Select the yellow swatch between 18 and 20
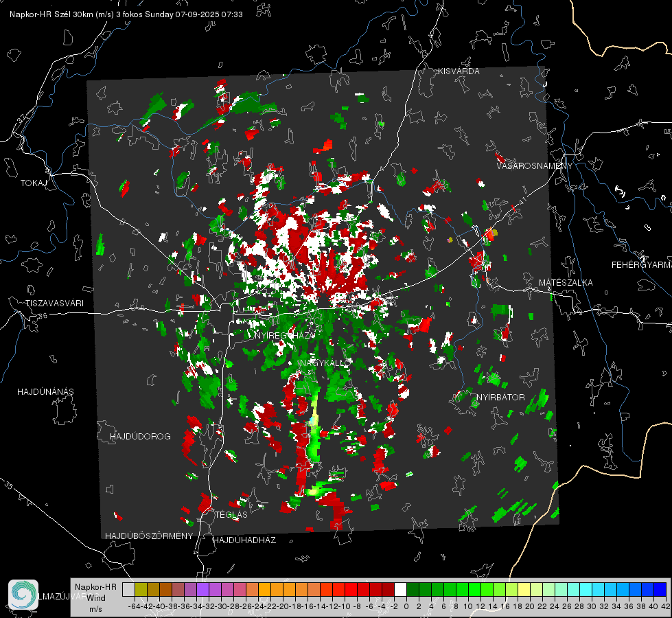672x618 pixels. click(x=524, y=589)
